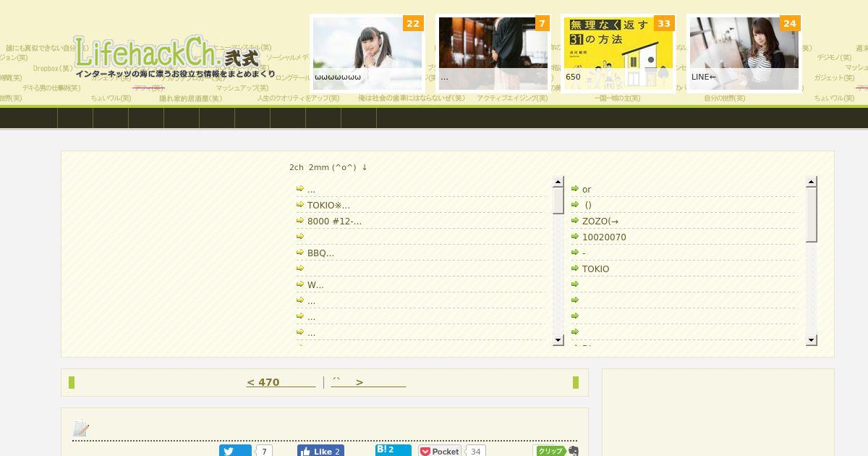Click the notepad-and-pencil article icon
Viewport: 868px width, 456px height.
[x=81, y=428]
